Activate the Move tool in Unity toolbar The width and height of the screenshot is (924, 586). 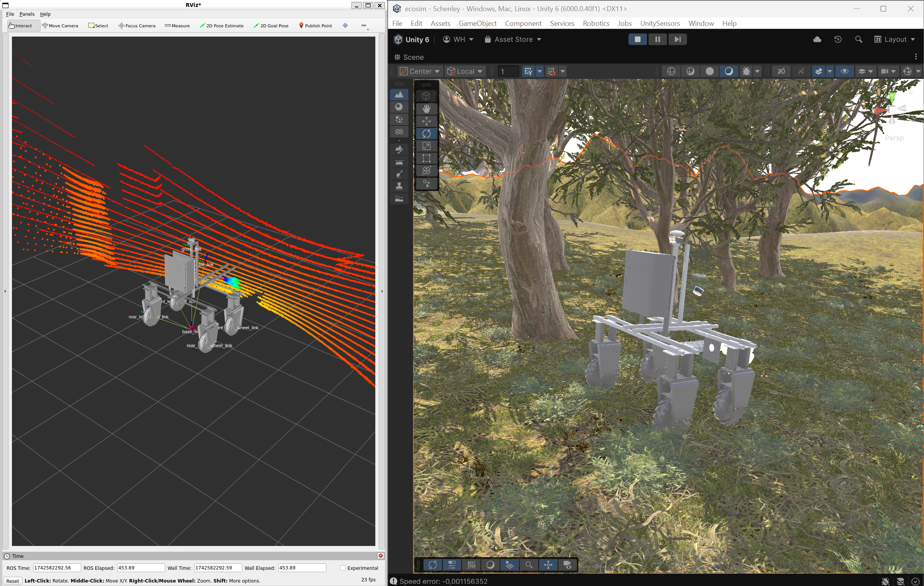[427, 121]
